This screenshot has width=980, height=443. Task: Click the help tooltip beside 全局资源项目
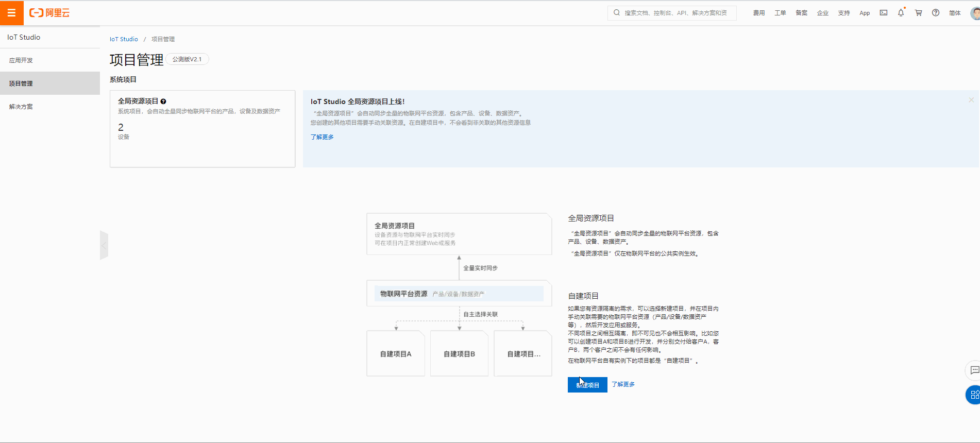[x=163, y=101]
